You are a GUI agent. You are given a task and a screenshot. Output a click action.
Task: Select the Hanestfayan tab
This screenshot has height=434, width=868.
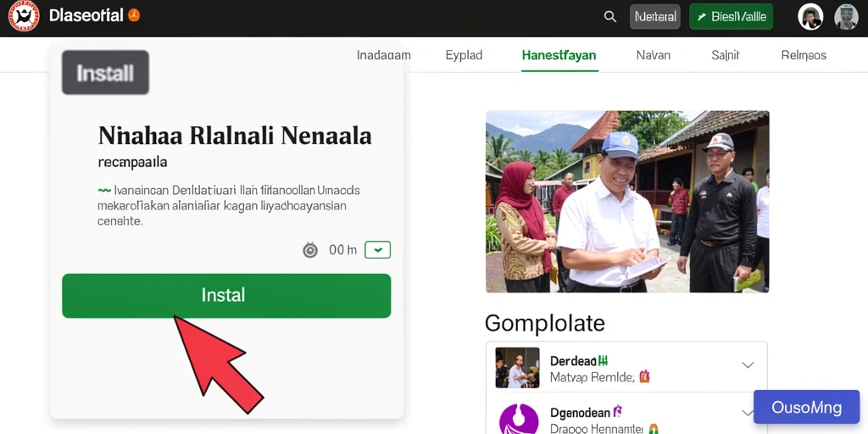pyautogui.click(x=559, y=55)
